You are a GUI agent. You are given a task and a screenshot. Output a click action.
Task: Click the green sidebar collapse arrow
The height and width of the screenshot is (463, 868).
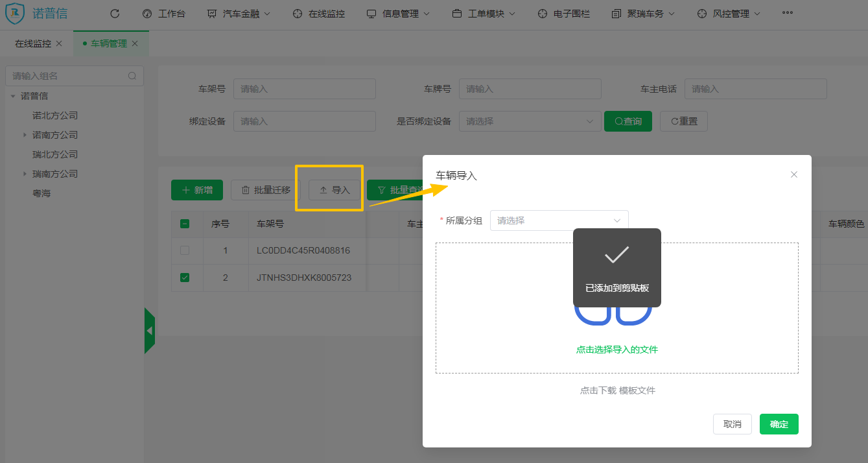(150, 331)
